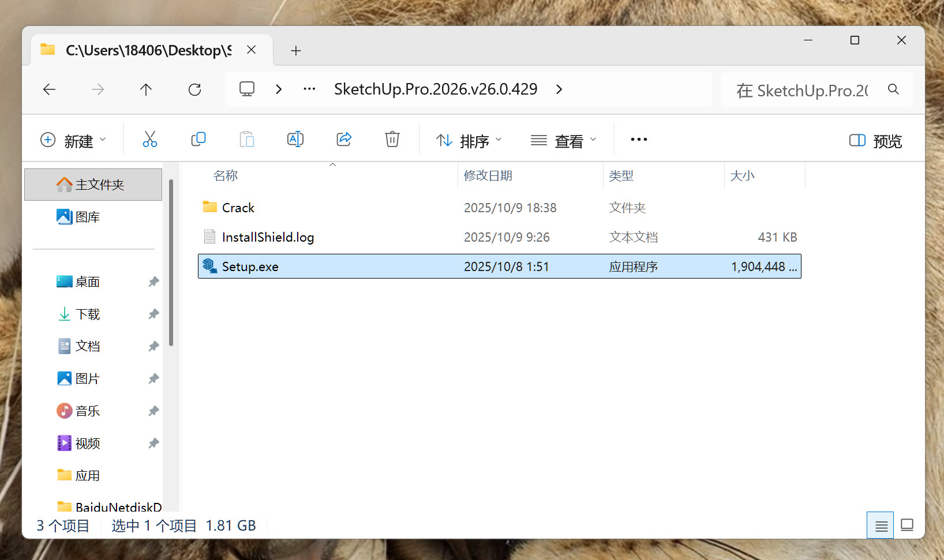944x560 pixels.
Task: Expand the 新建 new item dropdown
Action: pyautogui.click(x=73, y=141)
